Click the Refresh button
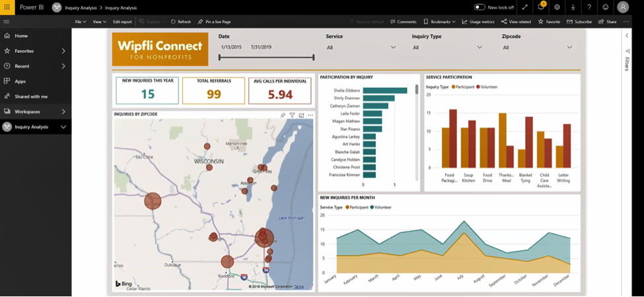Image resolution: width=644 pixels, height=297 pixels. click(181, 22)
